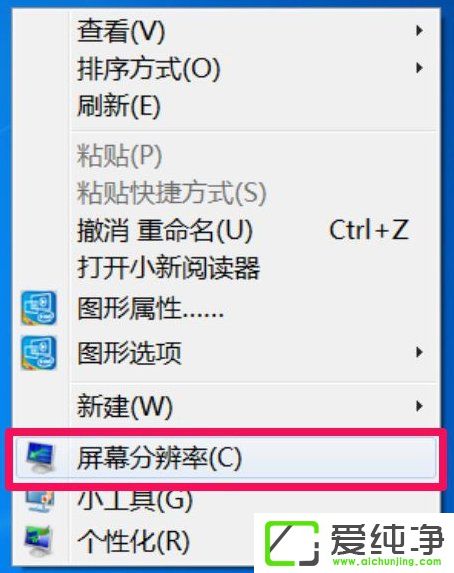Click the 爱纯净 watermark logo
Image resolution: width=454 pixels, height=573 pixels.
[354, 543]
